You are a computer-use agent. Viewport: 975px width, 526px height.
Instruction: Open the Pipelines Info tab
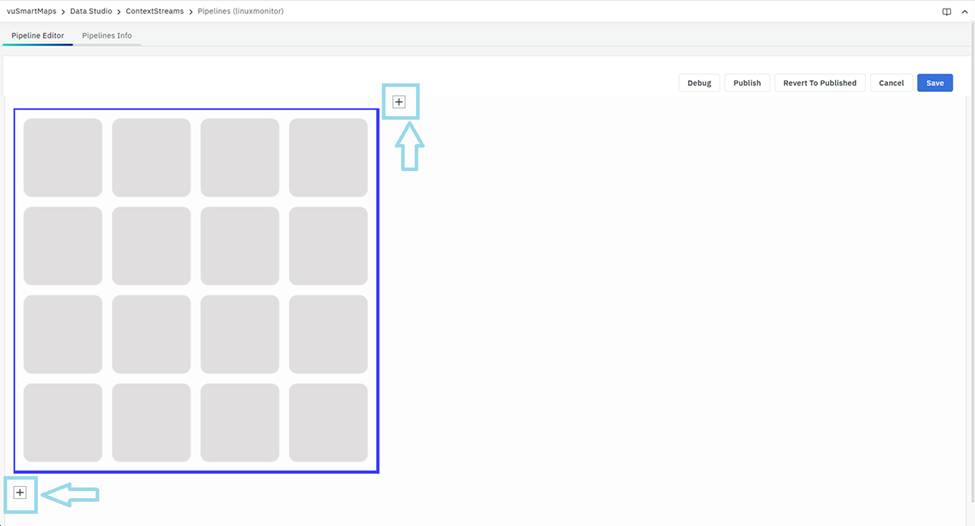tap(107, 36)
